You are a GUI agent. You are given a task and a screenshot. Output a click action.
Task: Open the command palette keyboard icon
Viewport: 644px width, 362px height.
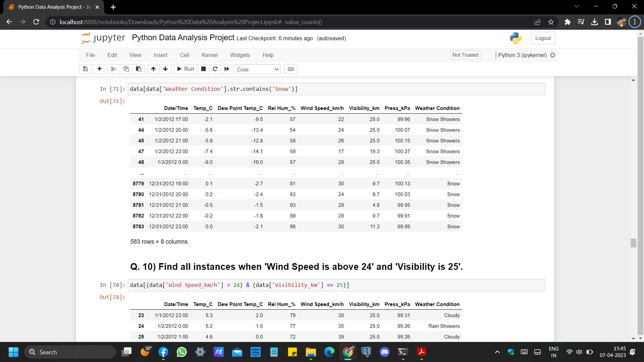pyautogui.click(x=291, y=69)
